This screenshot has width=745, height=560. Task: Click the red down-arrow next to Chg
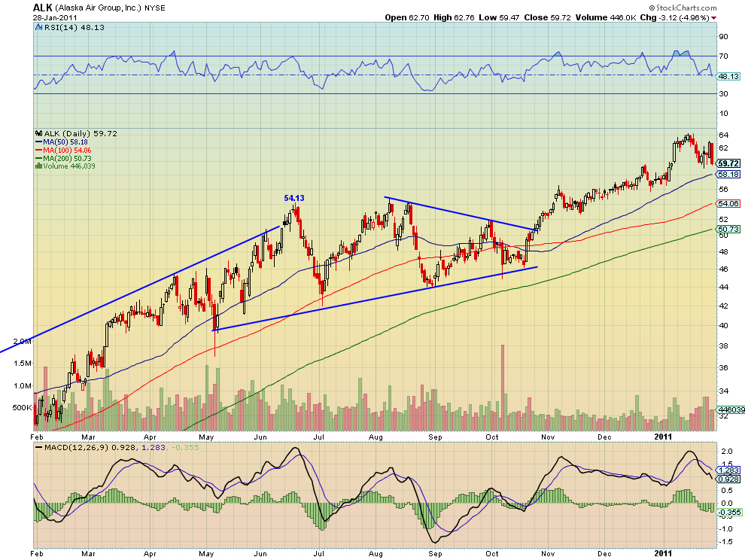tap(713, 17)
